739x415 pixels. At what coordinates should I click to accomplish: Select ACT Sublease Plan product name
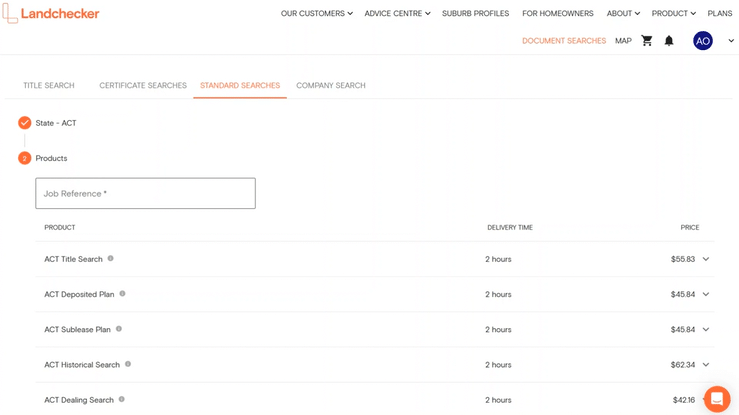point(77,329)
